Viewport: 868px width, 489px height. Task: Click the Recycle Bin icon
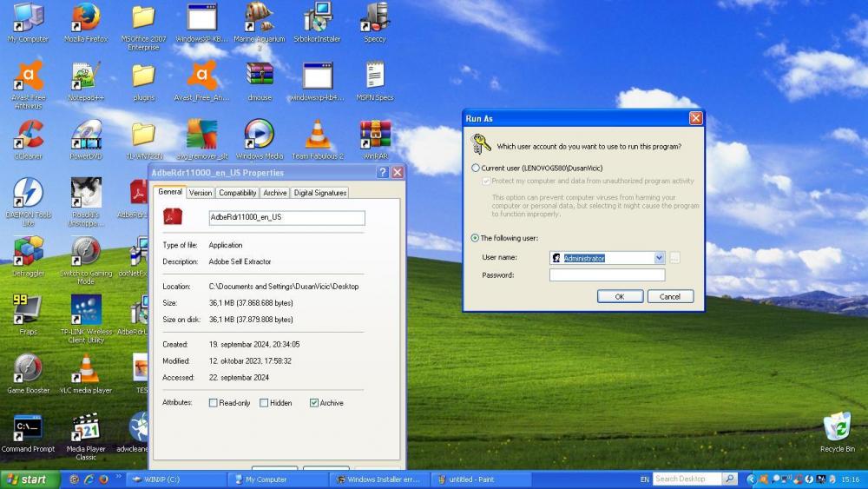837,427
